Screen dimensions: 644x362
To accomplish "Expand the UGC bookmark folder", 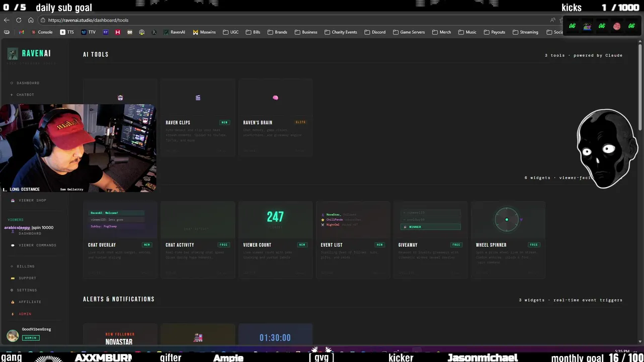I will point(230,32).
